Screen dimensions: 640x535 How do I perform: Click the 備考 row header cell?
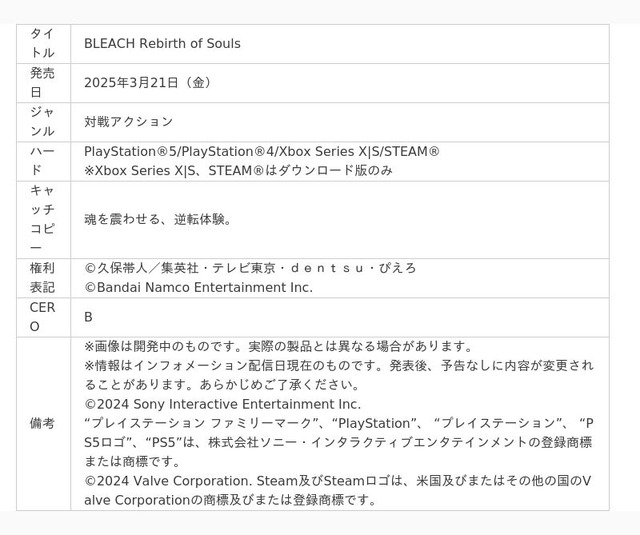[x=43, y=424]
